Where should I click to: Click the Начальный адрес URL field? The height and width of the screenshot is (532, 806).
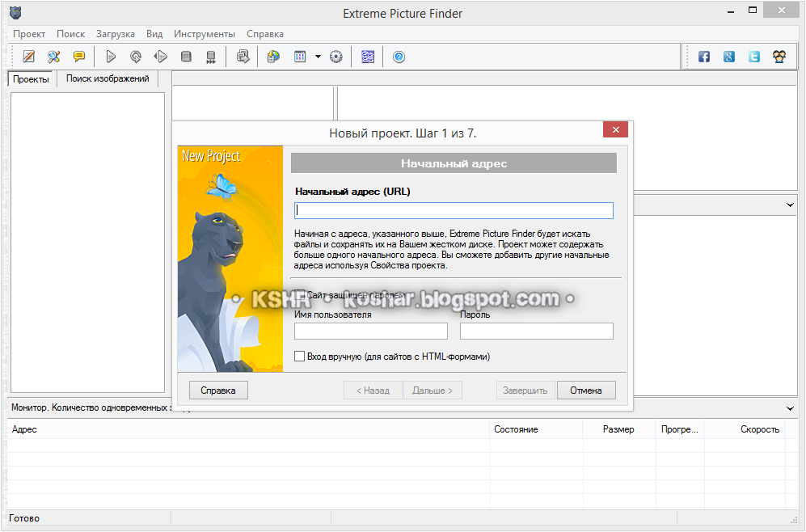pyautogui.click(x=454, y=211)
